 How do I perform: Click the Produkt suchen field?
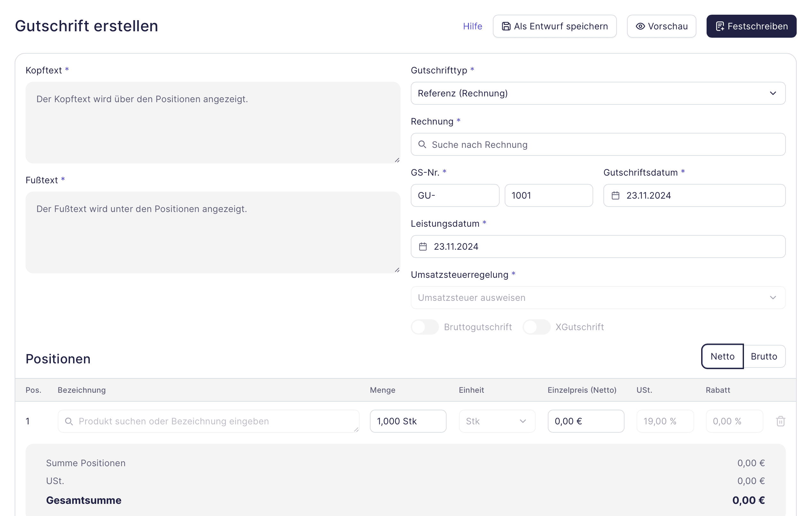coord(208,421)
